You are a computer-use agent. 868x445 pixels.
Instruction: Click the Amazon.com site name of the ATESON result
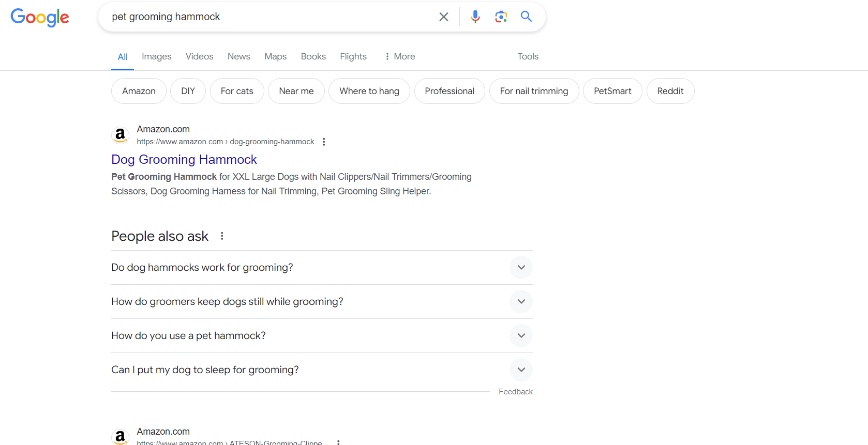click(x=163, y=432)
